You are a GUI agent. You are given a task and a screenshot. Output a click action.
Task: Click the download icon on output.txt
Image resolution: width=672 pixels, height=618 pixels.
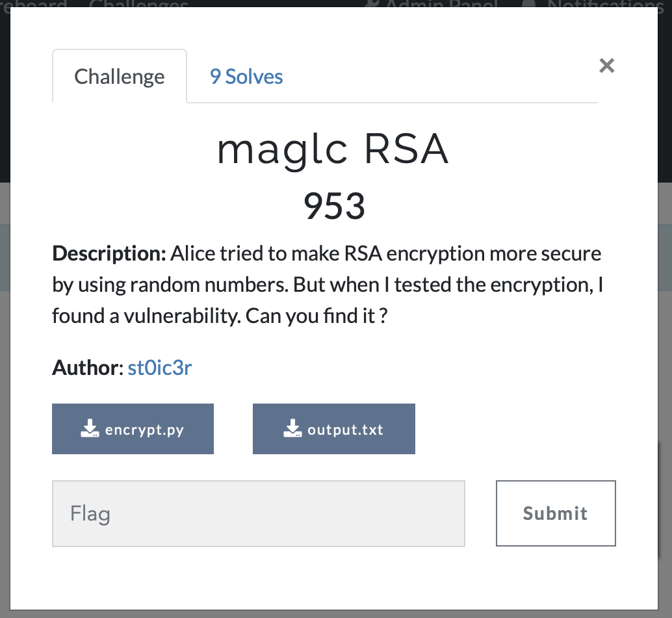pyautogui.click(x=292, y=428)
